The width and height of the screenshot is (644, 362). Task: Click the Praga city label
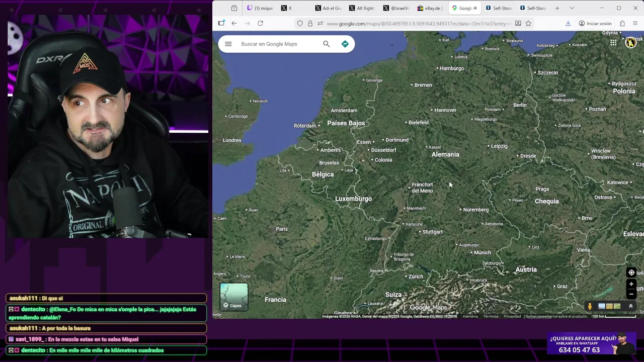pos(542,189)
